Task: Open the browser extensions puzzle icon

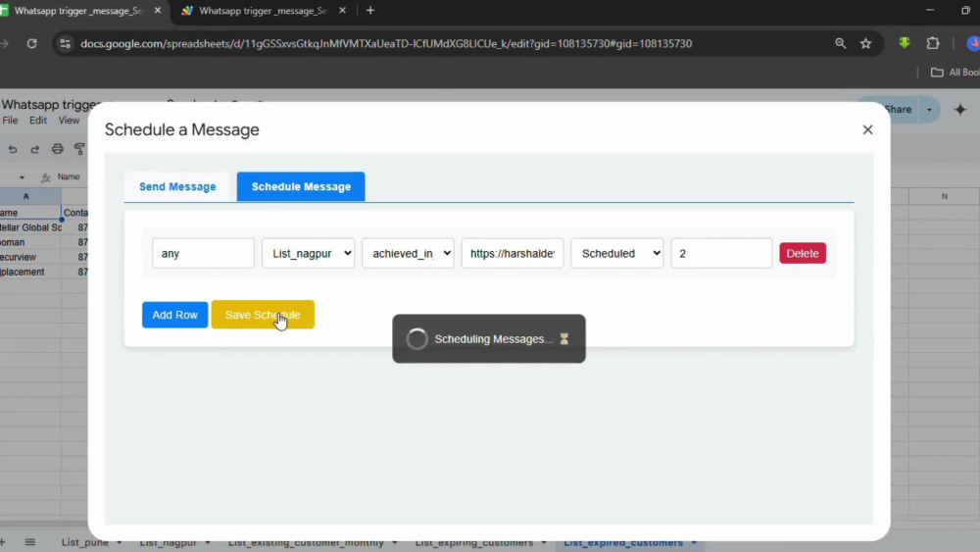Action: coord(933,43)
